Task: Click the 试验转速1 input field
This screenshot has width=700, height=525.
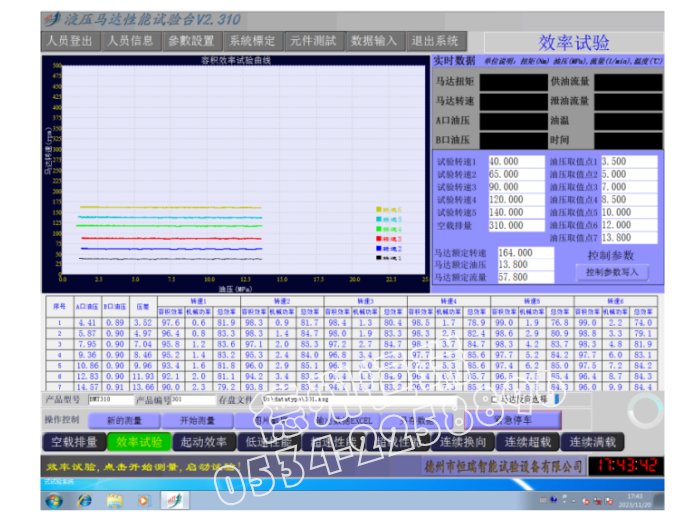Action: (515, 161)
